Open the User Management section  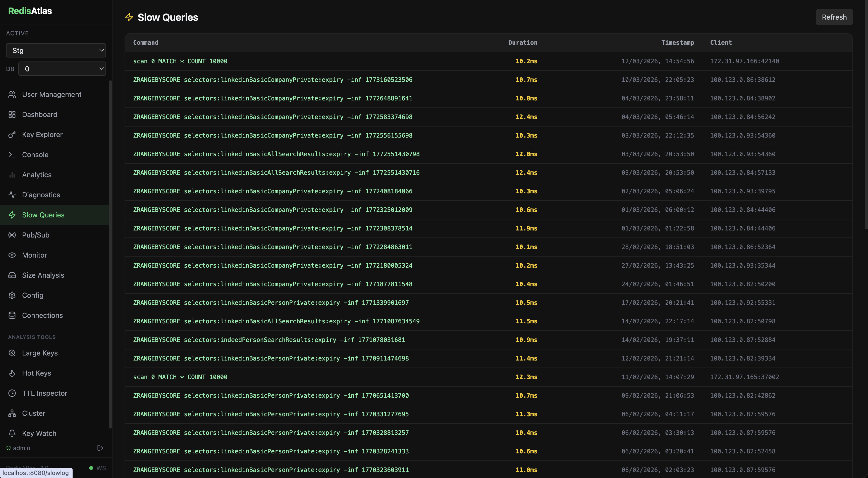pyautogui.click(x=51, y=94)
